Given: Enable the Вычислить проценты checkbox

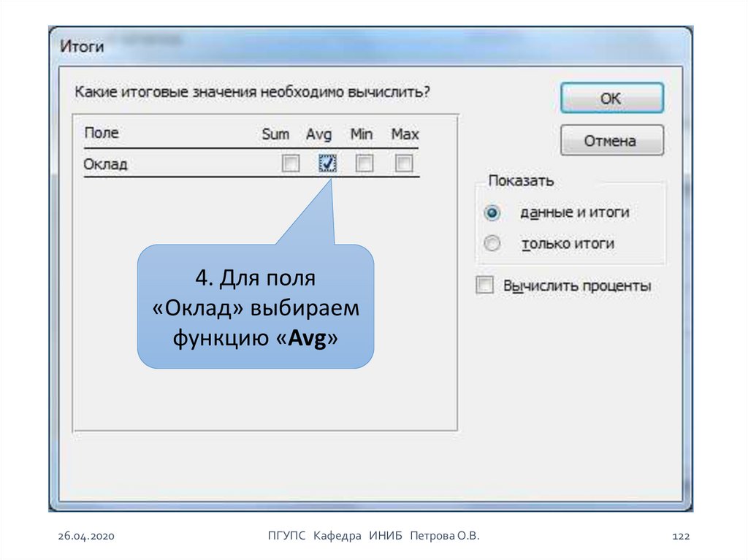Looking at the screenshot, I should pyautogui.click(x=485, y=285).
